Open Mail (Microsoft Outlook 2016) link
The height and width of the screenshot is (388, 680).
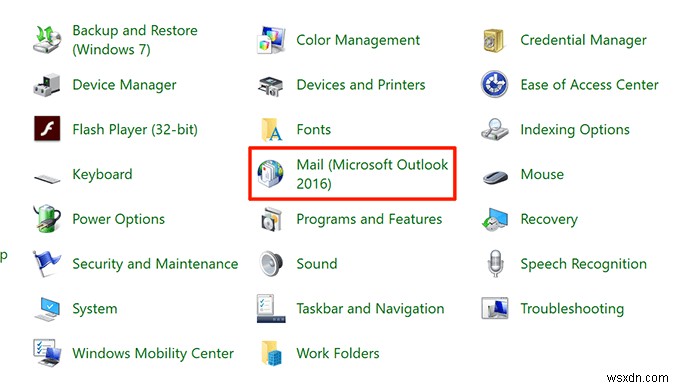[x=372, y=174]
